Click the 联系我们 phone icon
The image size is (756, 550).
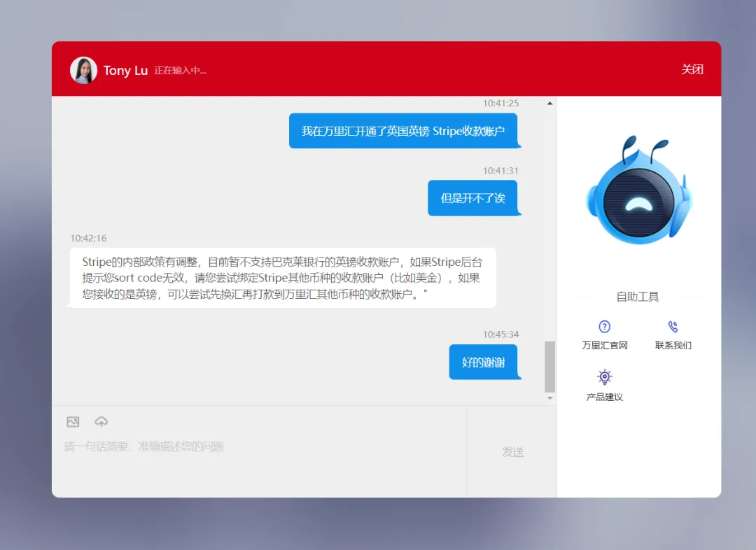coord(673,326)
